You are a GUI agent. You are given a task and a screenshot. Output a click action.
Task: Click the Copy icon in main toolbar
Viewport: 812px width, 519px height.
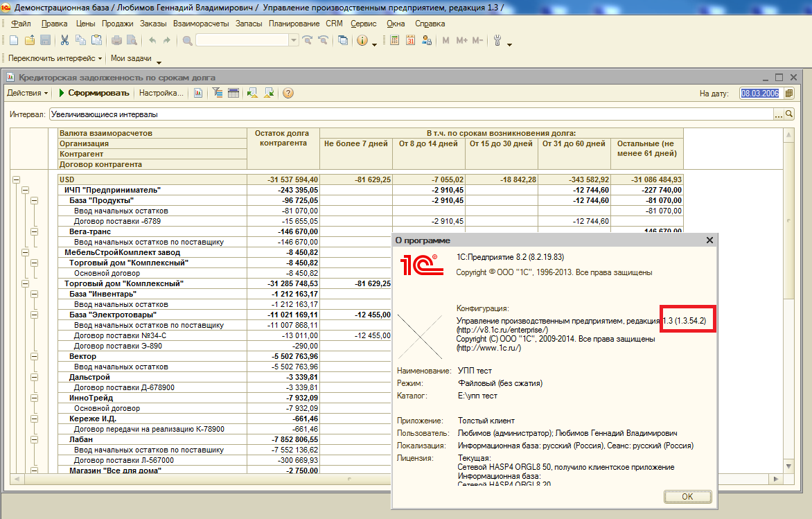pos(80,40)
